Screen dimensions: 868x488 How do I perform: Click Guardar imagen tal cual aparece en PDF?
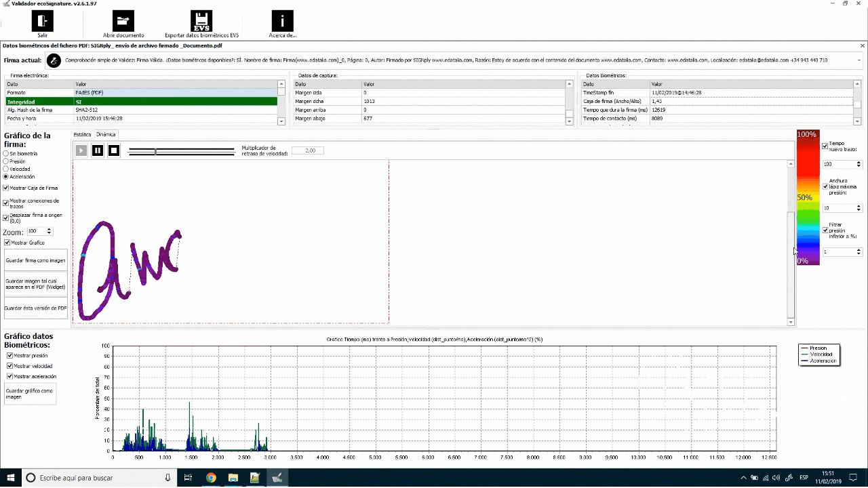(x=35, y=284)
